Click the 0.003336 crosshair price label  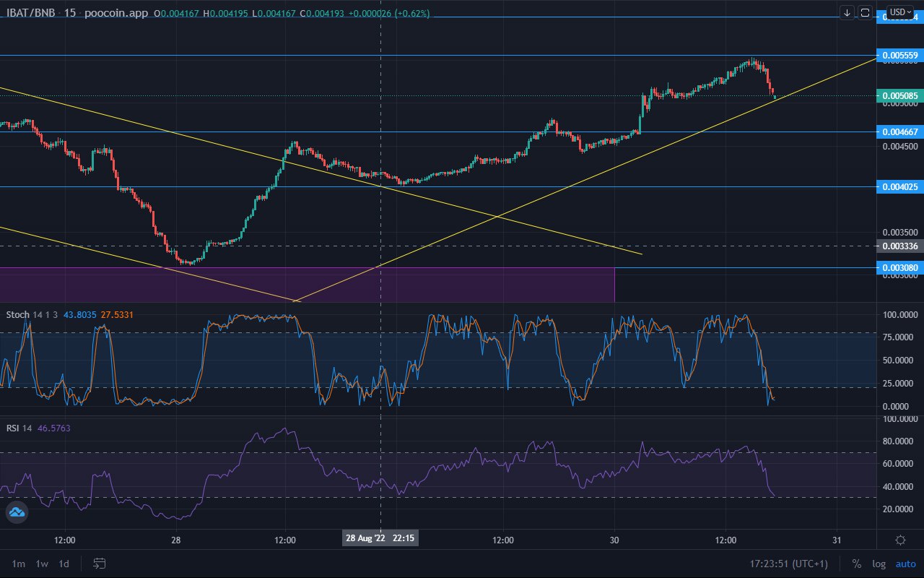point(899,246)
